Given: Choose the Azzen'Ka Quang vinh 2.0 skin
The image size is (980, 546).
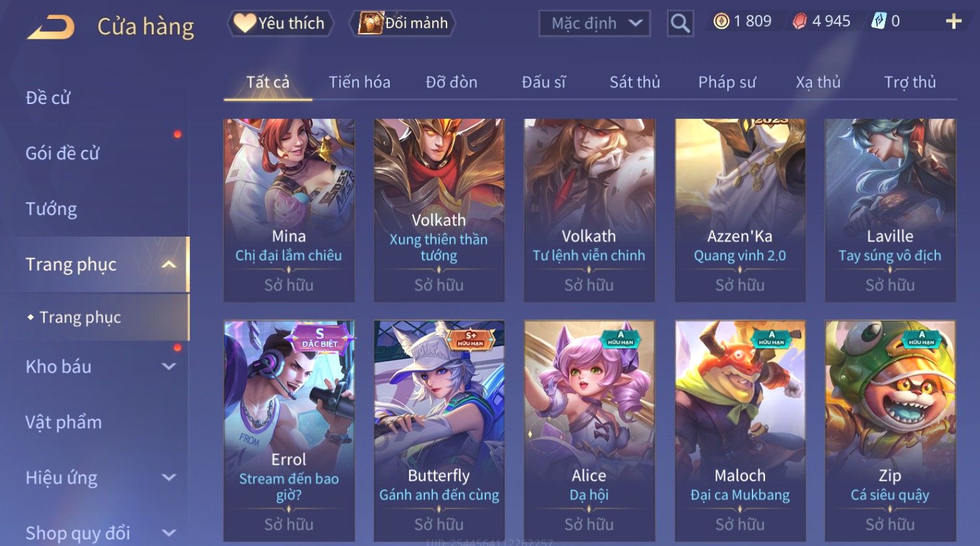Looking at the screenshot, I should (740, 210).
